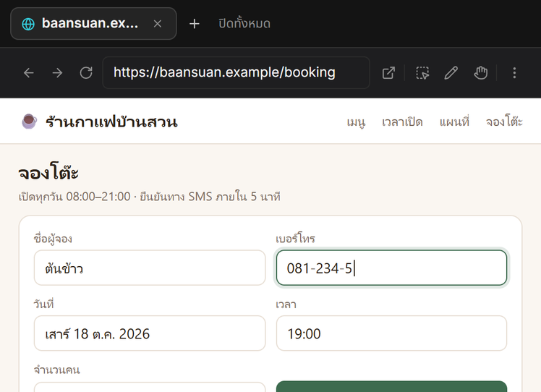541x392 pixels.
Task: Click the globe icon on the baansuan tab
Action: 28,24
